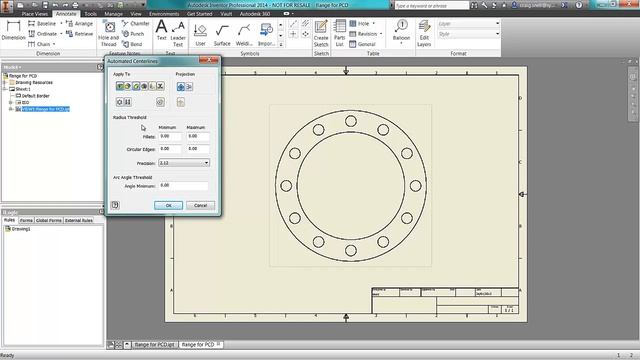This screenshot has width=640, height=360.
Task: Insert a Parts List
Action: pyautogui.click(x=340, y=33)
